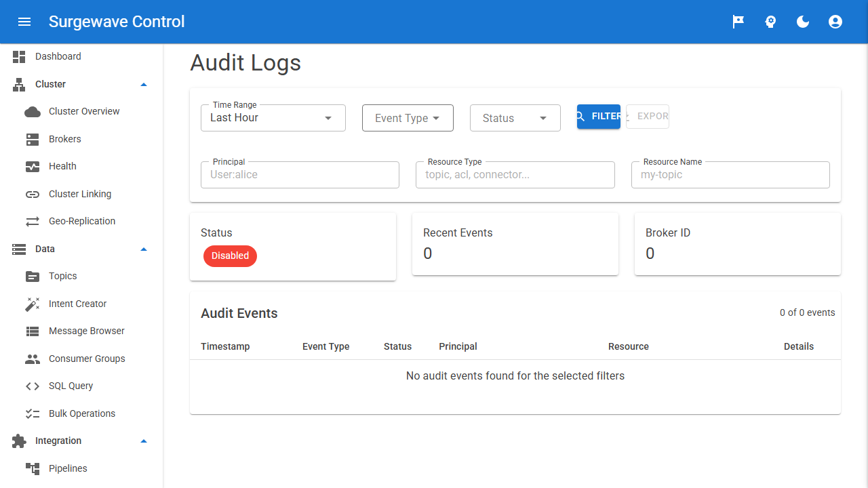The width and height of the screenshot is (868, 488).
Task: Open the Time Range dropdown
Action: pyautogui.click(x=273, y=118)
